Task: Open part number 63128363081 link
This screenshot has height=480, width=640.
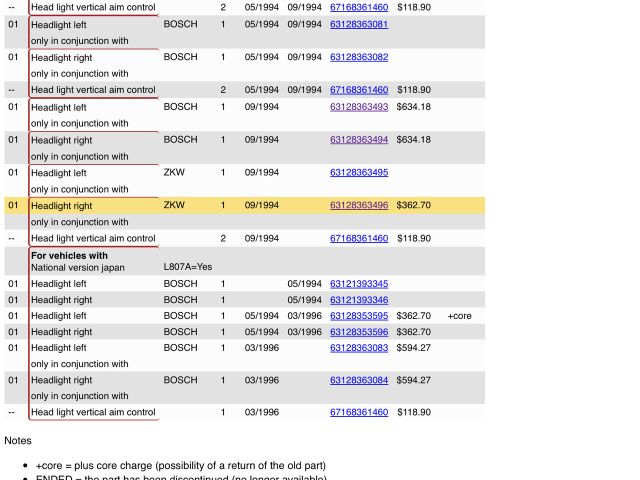Action: click(x=359, y=23)
